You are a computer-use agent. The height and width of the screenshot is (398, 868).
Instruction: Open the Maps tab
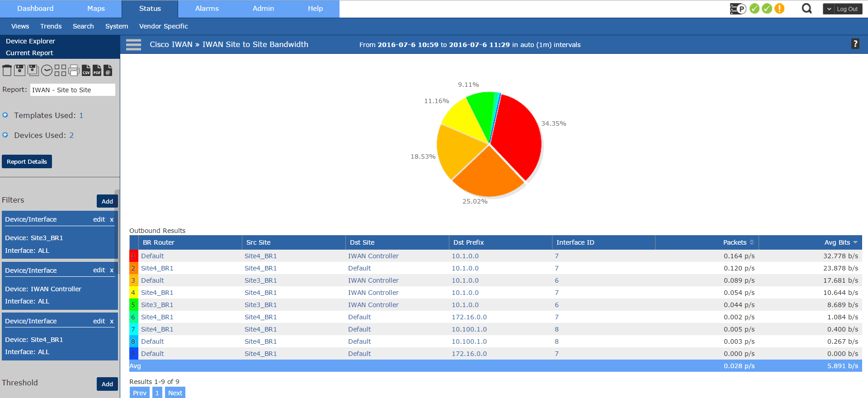[96, 9]
